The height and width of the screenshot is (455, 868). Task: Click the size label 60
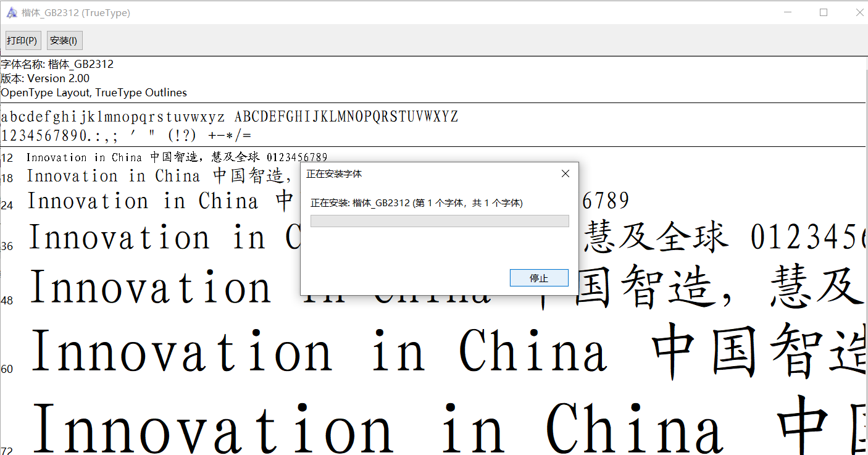pyautogui.click(x=7, y=369)
